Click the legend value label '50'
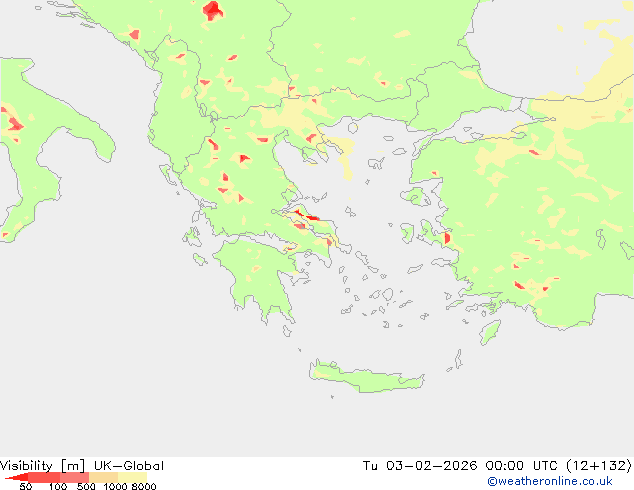Viewport: 634px width, 490px height. tap(26, 486)
